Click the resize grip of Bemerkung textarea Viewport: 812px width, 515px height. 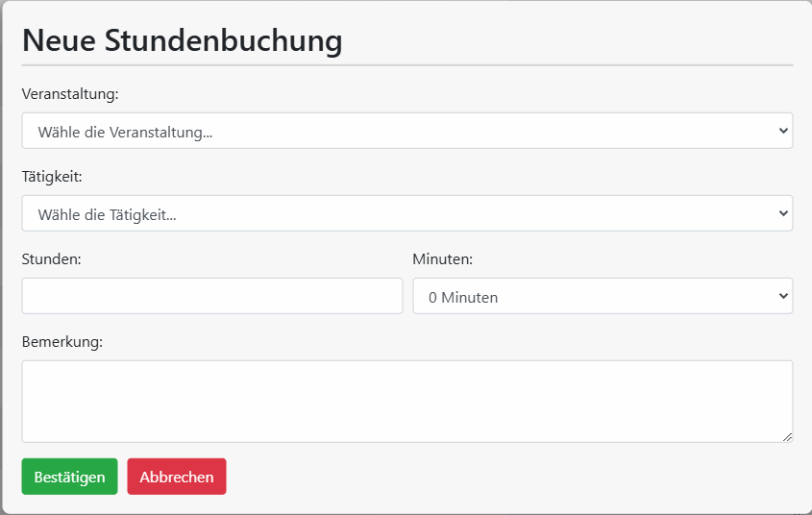point(787,437)
